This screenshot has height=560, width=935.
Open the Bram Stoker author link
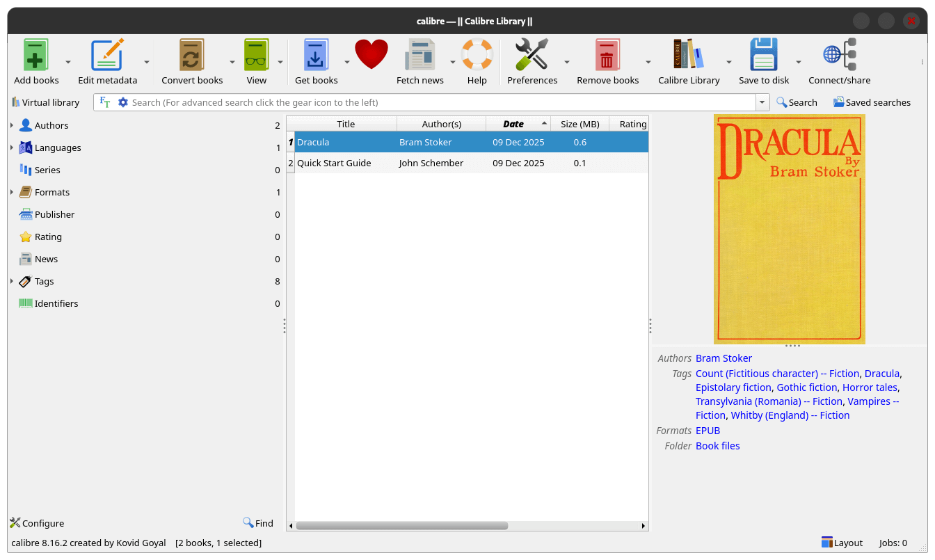coord(724,358)
